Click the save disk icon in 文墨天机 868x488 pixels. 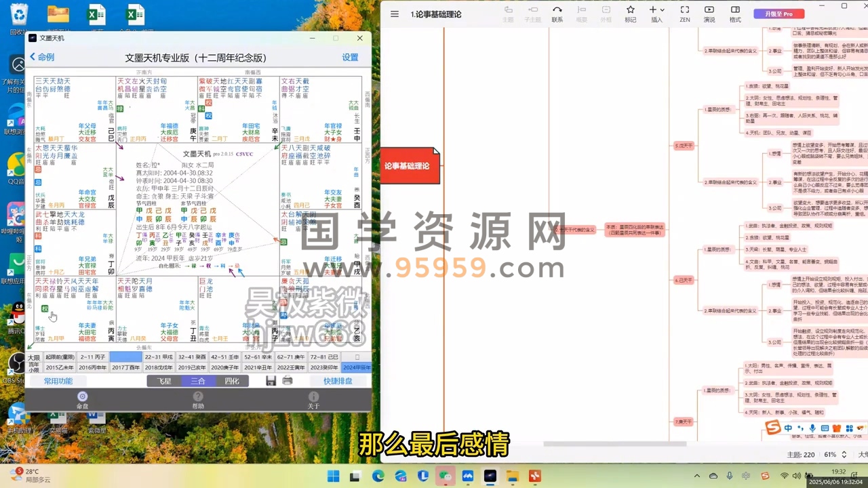point(271,381)
